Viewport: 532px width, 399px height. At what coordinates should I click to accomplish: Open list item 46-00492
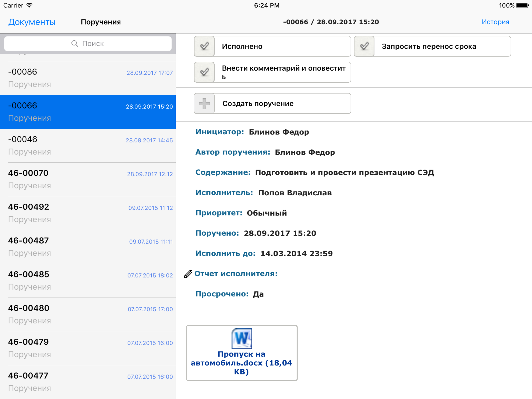click(x=88, y=213)
